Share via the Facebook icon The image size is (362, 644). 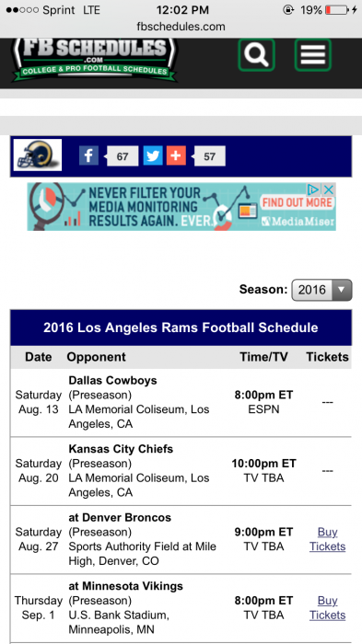[x=88, y=156]
